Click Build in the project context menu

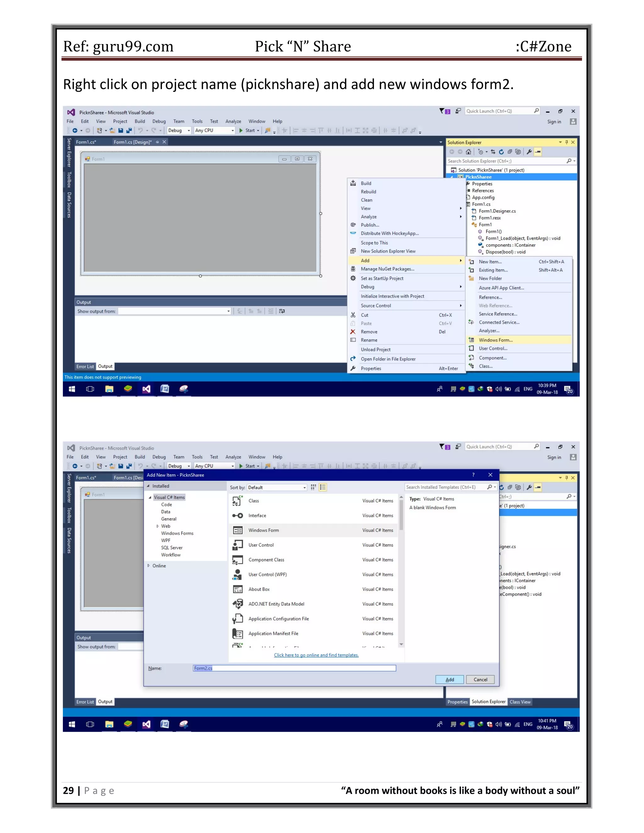tap(407, 184)
